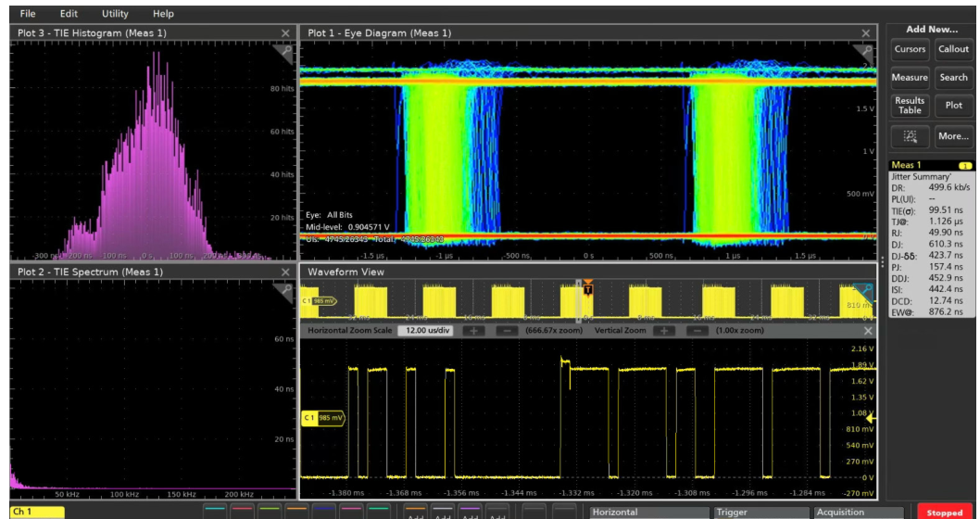This screenshot has height=519, width=980.
Task: Click the TIE 99.51 ns value
Action: point(947,210)
